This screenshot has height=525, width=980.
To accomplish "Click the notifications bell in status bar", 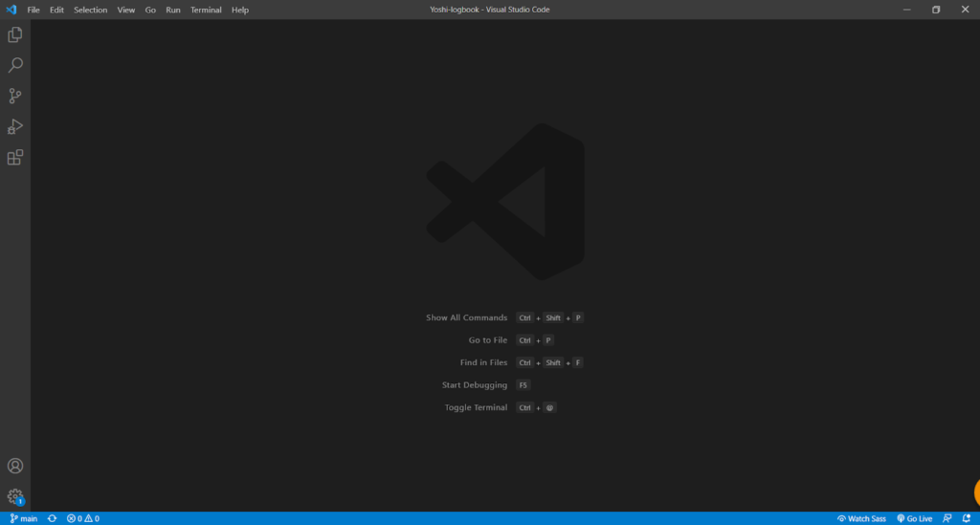I will point(966,518).
